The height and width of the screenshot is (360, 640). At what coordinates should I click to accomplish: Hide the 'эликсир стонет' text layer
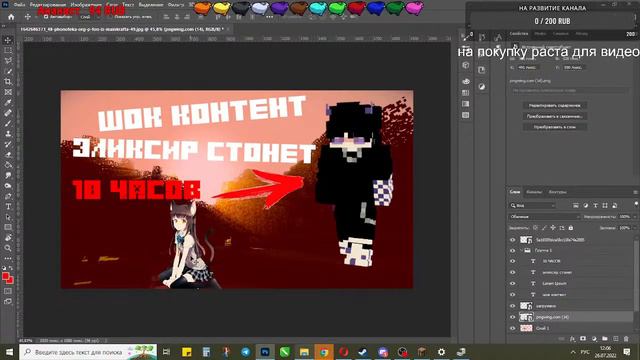pos(513,272)
